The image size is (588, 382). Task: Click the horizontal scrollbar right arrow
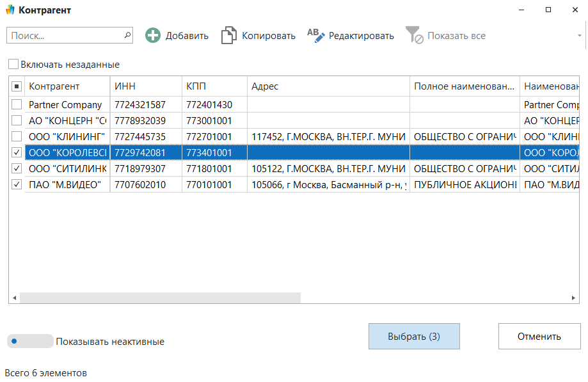(x=575, y=298)
